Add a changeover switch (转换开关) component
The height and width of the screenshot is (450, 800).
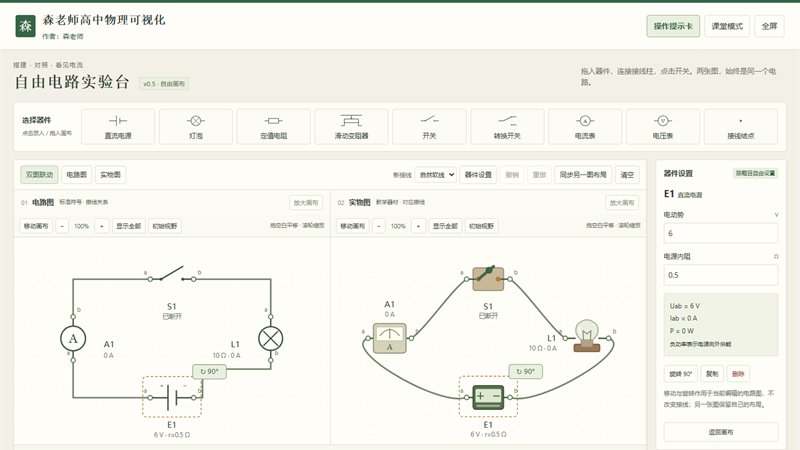(507, 127)
